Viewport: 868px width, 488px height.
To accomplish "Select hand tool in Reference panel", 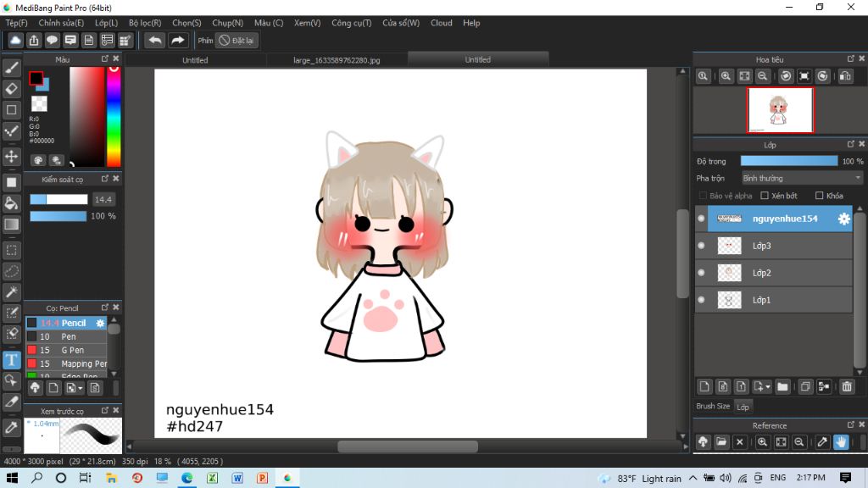I will click(x=841, y=442).
